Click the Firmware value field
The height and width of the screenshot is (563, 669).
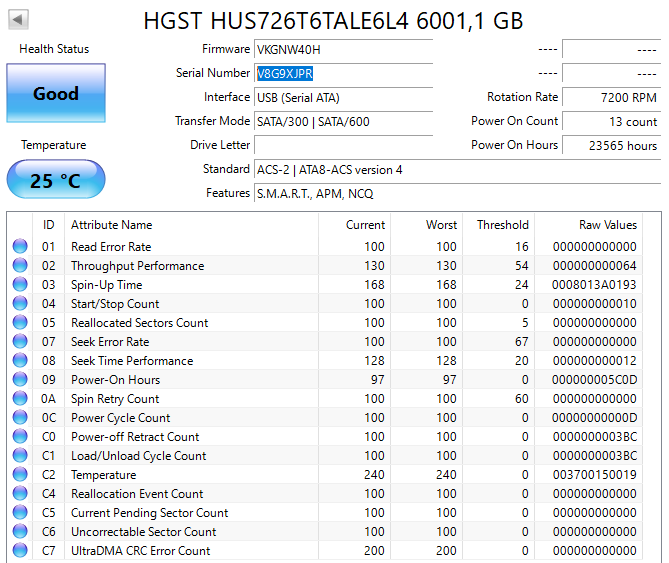343,50
